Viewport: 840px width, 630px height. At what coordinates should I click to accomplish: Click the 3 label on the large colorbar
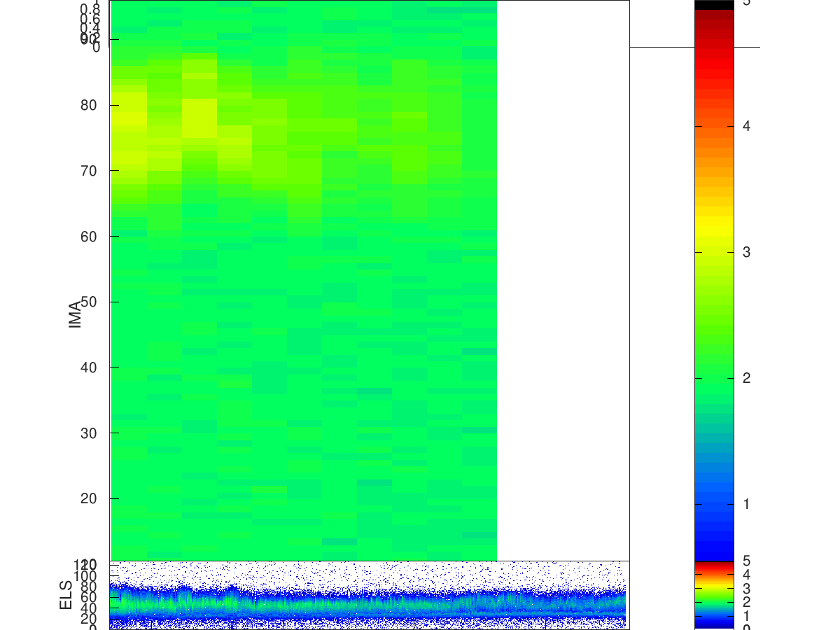point(747,252)
